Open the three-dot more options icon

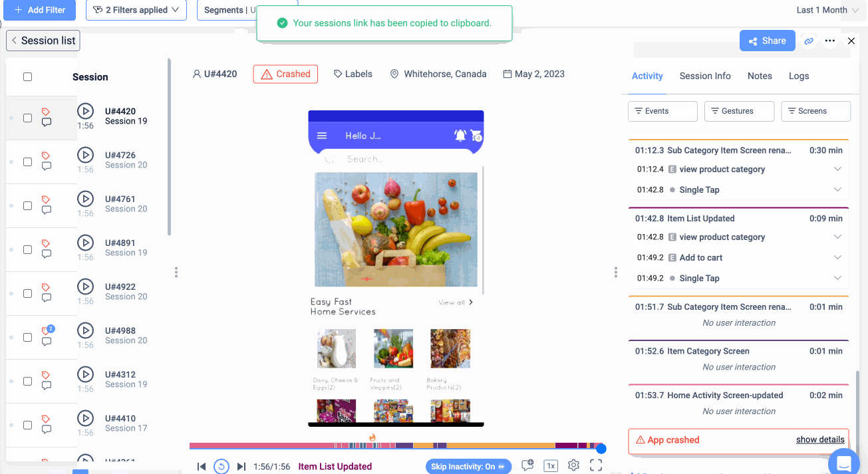pos(829,41)
